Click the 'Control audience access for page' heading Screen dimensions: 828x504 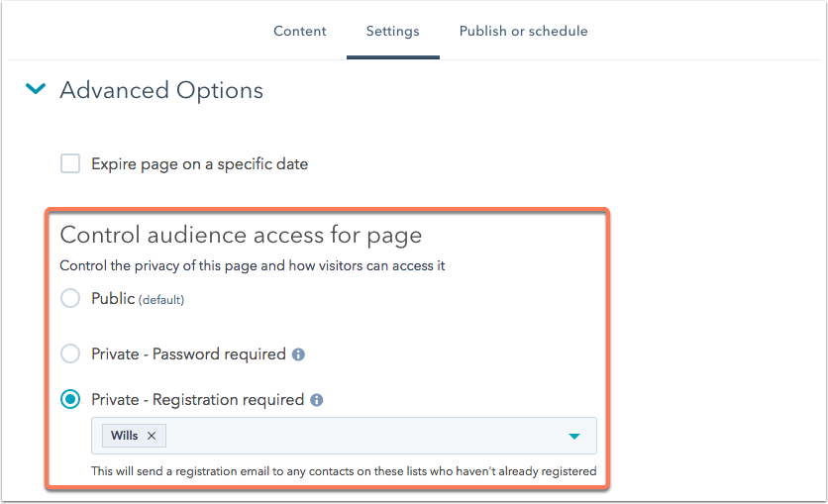(x=241, y=236)
